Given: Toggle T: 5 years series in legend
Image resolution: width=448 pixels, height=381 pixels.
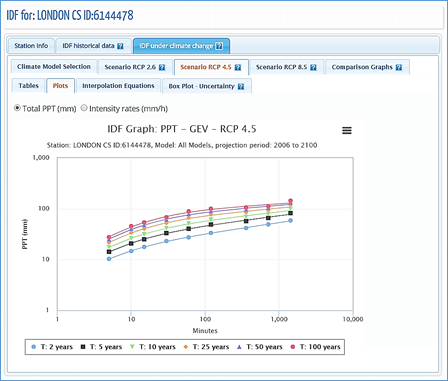Looking at the screenshot, I should [x=102, y=347].
